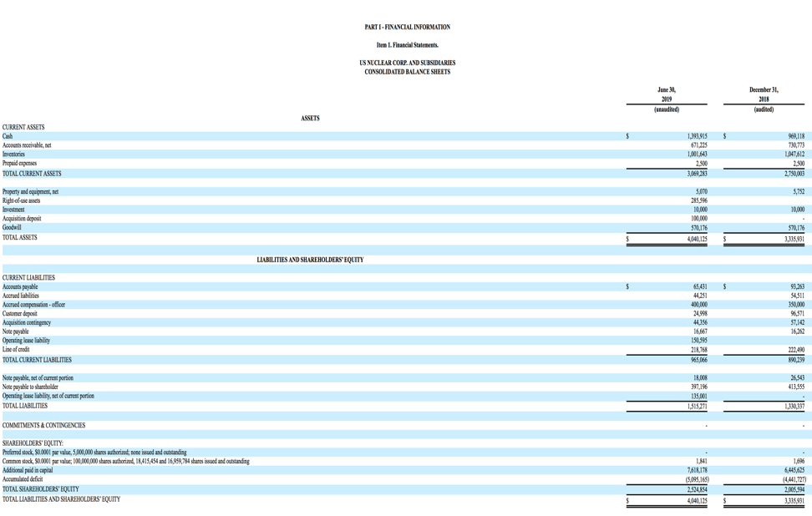The image size is (812, 516).
Task: Click the 'Line of credit' row label
Action: 17,350
